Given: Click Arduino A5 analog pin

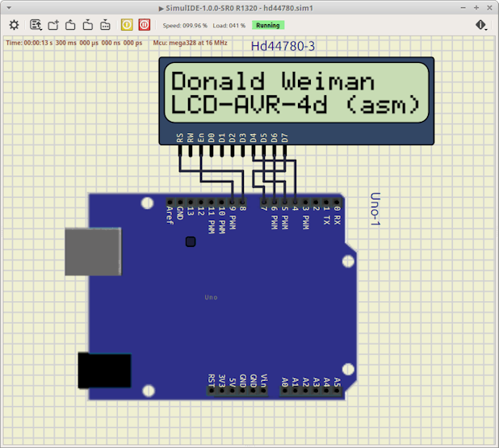Looking at the screenshot, I should pos(337,391).
